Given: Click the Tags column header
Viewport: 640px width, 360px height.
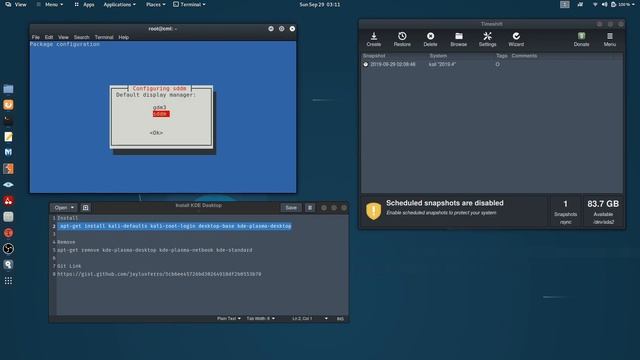Looking at the screenshot, I should coord(502,56).
